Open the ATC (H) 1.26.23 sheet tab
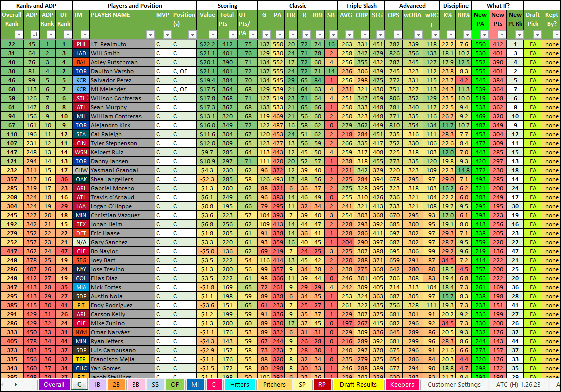Screen dimensions: 561x392 (519, 385)
